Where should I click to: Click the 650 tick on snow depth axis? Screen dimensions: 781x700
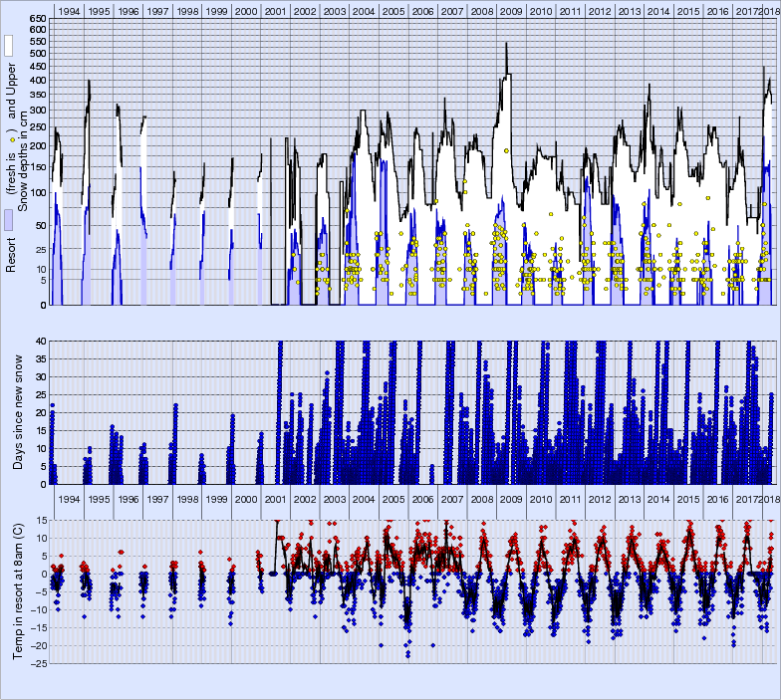[37, 20]
